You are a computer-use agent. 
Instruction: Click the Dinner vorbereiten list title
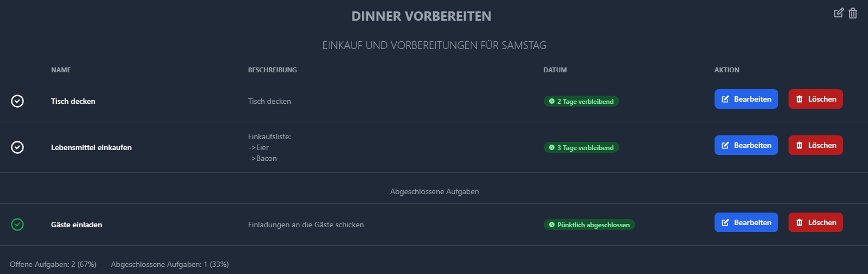tap(421, 16)
